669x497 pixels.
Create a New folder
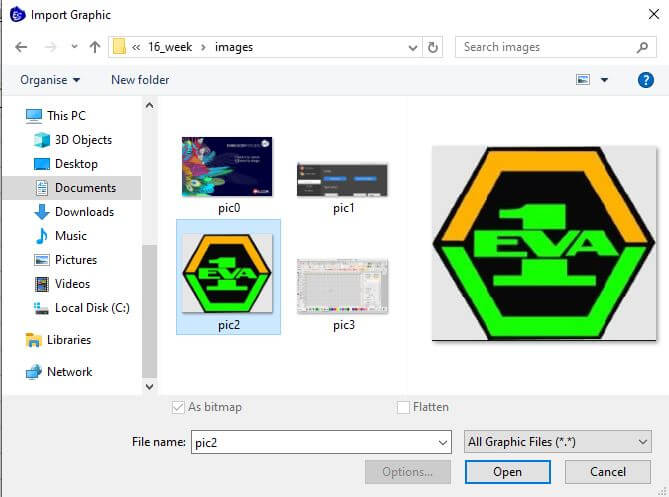pos(140,80)
